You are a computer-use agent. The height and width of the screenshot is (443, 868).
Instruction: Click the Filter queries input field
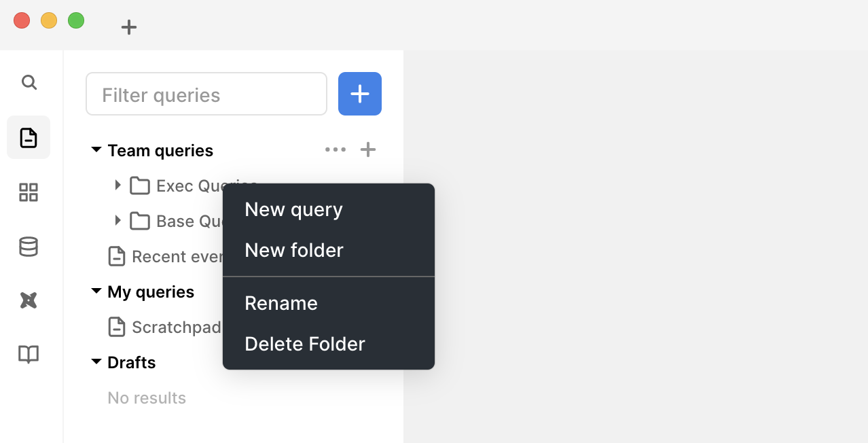pyautogui.click(x=206, y=94)
